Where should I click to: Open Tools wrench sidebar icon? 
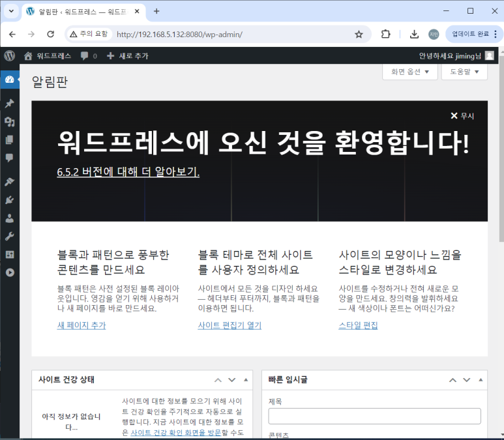[x=10, y=237]
